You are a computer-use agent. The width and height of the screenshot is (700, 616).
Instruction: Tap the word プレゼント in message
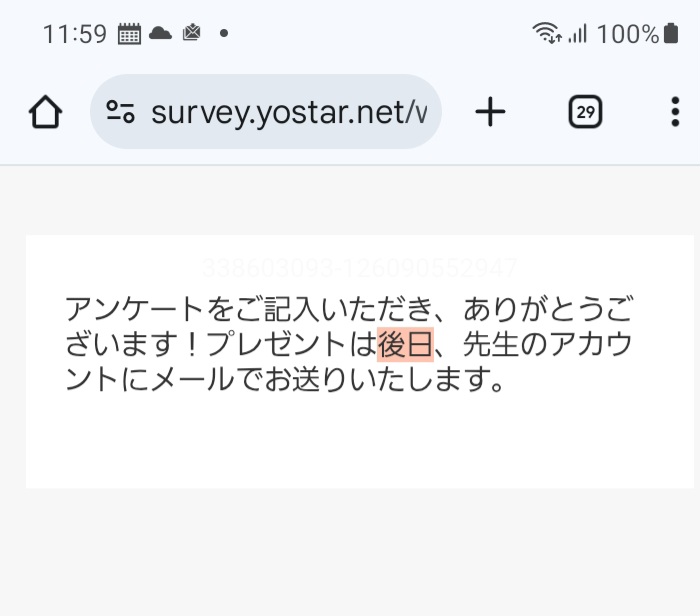pyautogui.click(x=290, y=344)
